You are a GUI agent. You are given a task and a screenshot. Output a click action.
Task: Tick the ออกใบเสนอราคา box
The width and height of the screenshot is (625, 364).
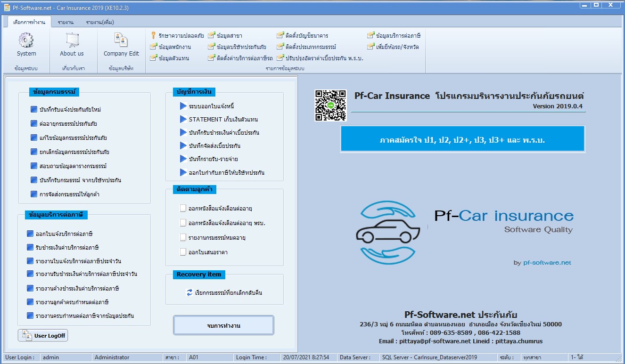point(183,252)
